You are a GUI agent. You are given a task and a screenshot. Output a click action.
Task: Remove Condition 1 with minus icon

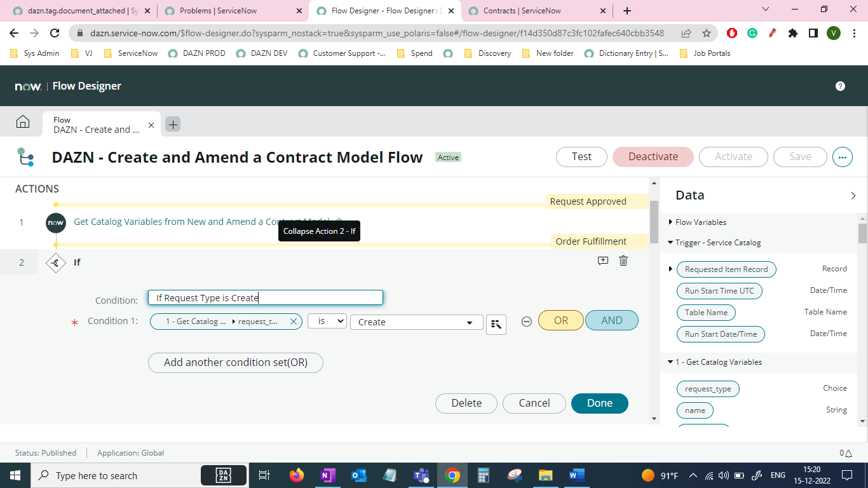coord(527,322)
